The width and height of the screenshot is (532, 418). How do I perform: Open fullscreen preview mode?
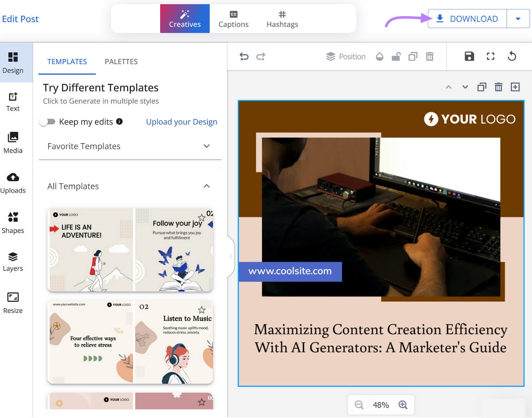click(x=490, y=57)
